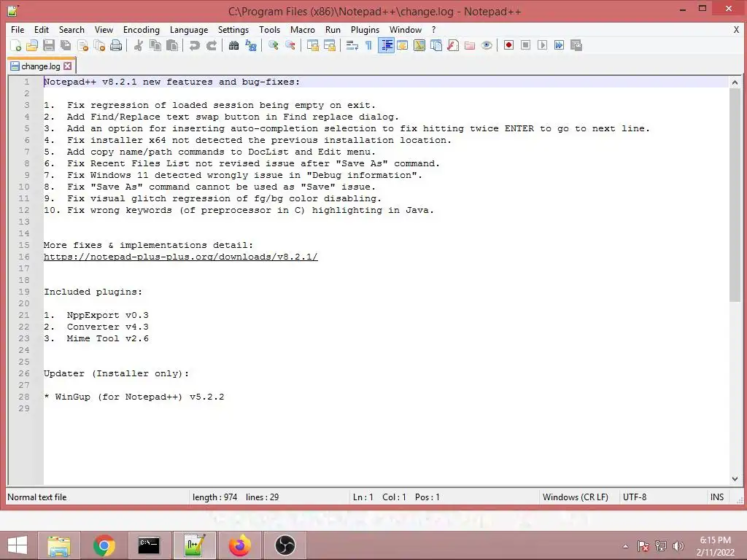The height and width of the screenshot is (560, 747).
Task: Click the Save All toolbar icon
Action: (66, 46)
